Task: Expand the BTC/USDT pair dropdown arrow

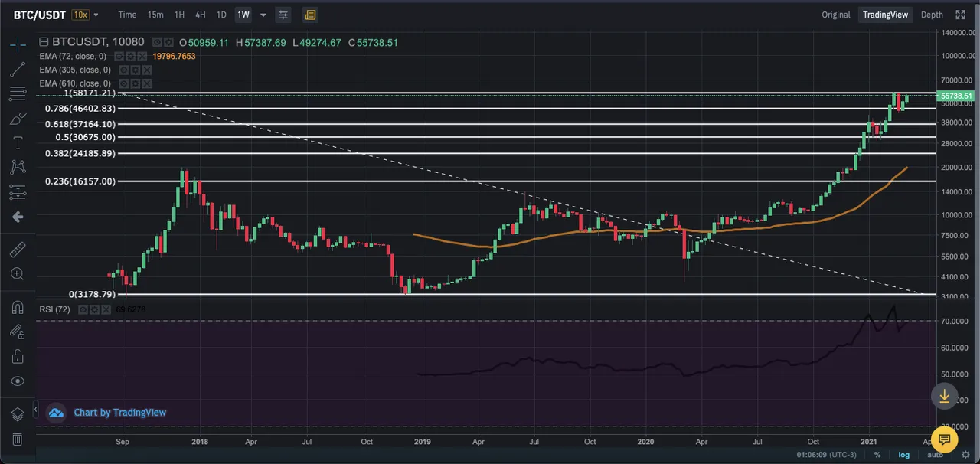Action: [96, 15]
